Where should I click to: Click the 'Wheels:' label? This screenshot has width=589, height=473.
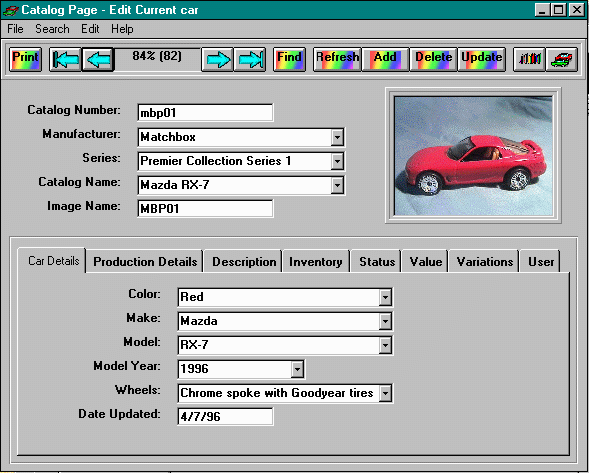pyautogui.click(x=138, y=390)
